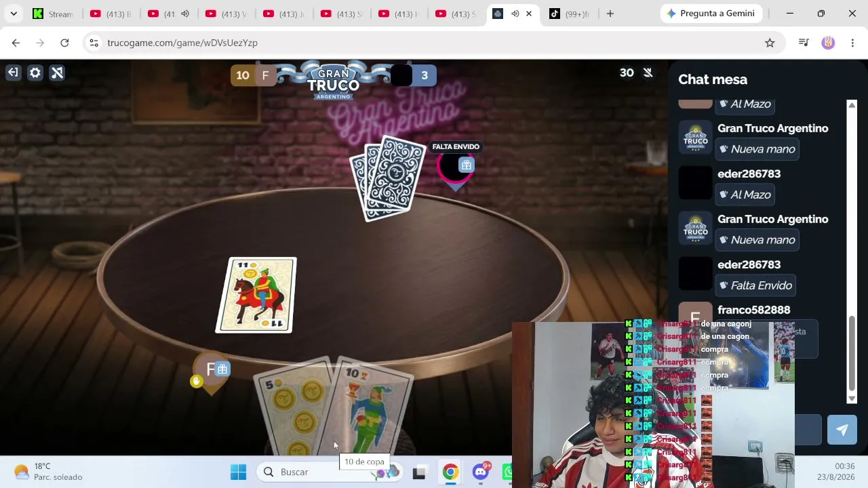Image resolution: width=868 pixels, height=488 pixels.
Task: Click the FALTA ENVIDO call bubble above opponent
Action: point(456,146)
